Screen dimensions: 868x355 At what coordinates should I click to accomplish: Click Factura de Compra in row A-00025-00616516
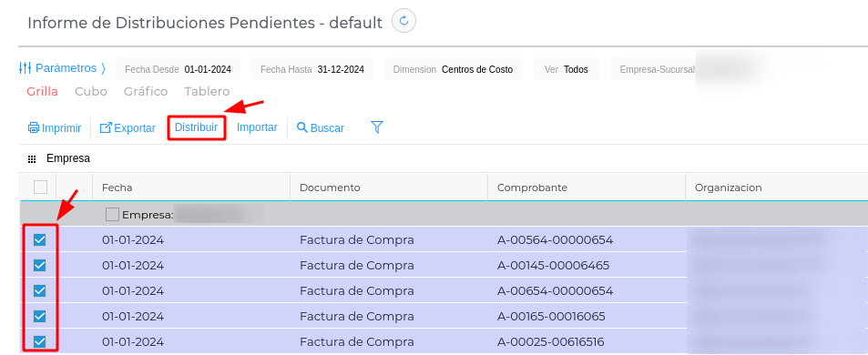357,341
